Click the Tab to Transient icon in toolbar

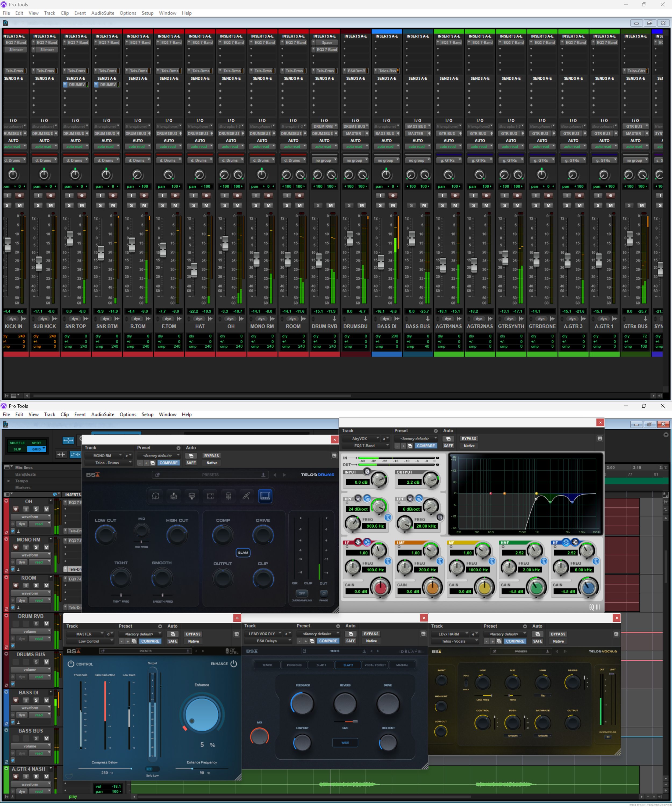coord(61,455)
